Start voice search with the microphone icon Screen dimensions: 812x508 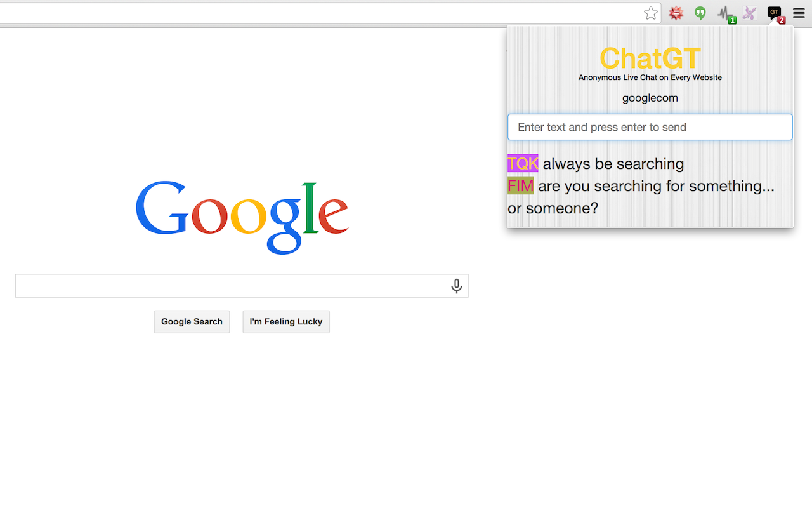[x=456, y=286]
